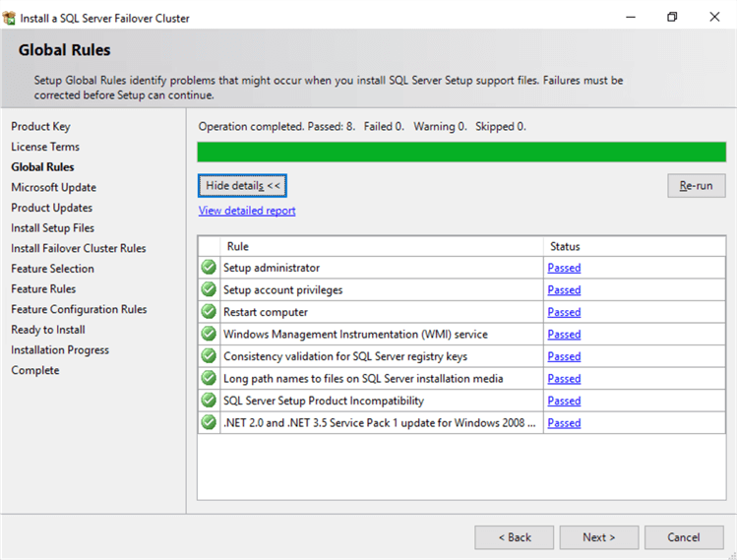Click the check icon for Setup account privileges

tap(209, 289)
